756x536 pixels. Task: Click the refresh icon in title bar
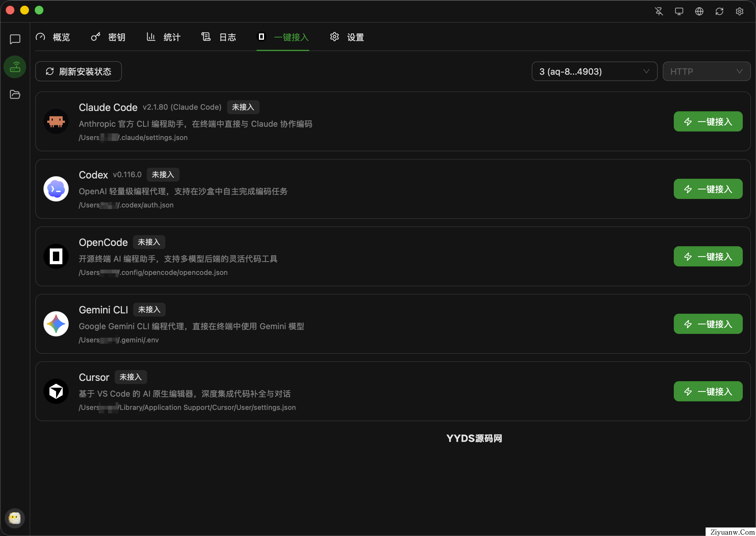pos(719,11)
